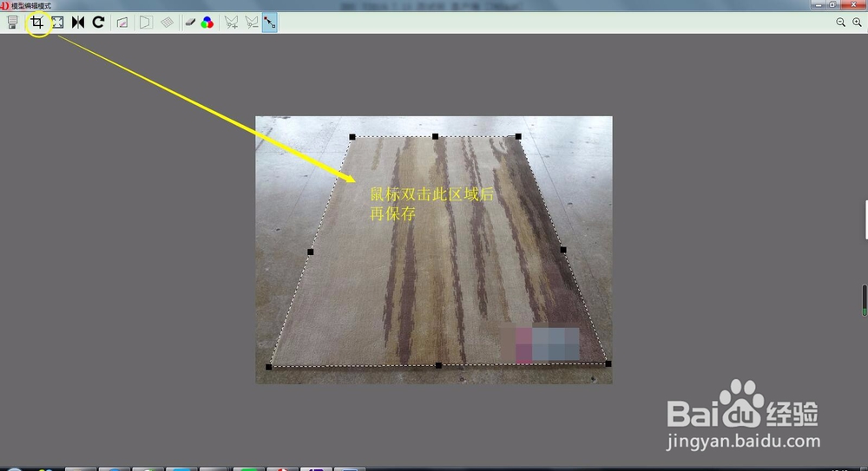Click the right-edge middle selection handle
This screenshot has width=868, height=471.
(x=563, y=250)
